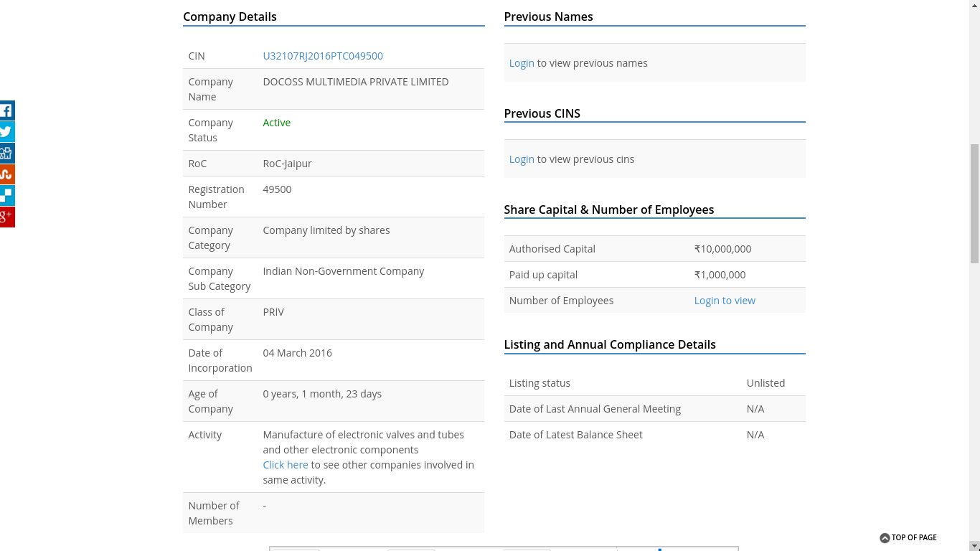Click paid up capital ₹1,000,000
This screenshot has width=980, height=551.
[720, 275]
